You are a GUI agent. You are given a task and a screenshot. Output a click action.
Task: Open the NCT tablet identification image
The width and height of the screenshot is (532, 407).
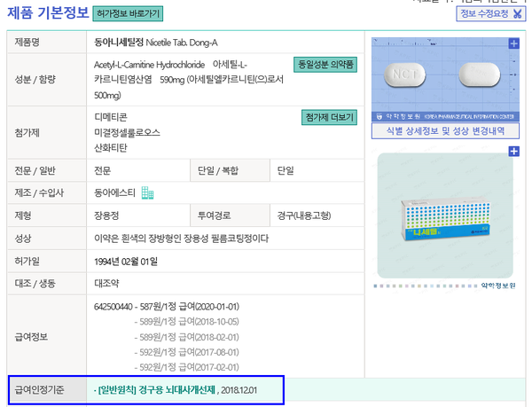tap(445, 79)
